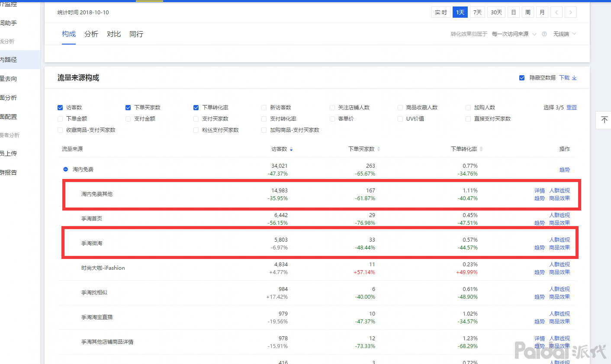This screenshot has height=364, width=611.
Task: Click the help question mark icon
Action: 544,34
